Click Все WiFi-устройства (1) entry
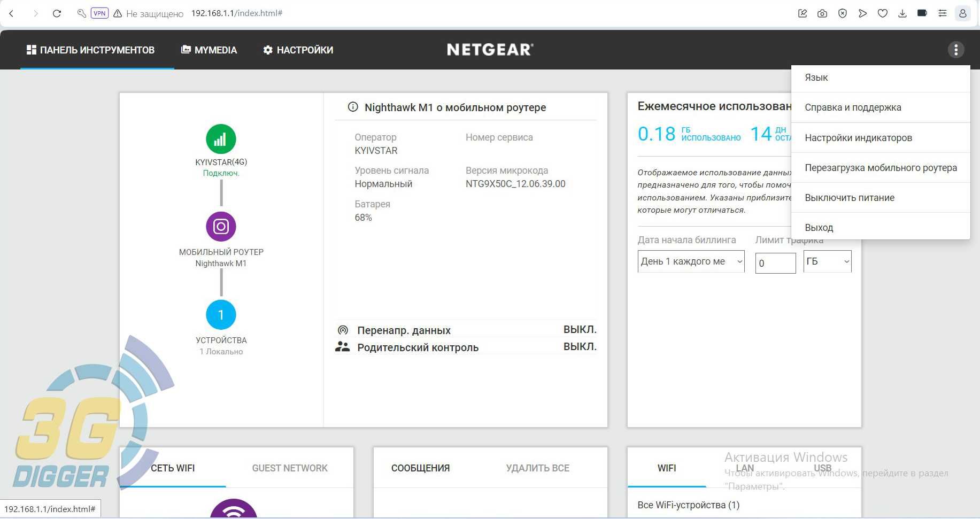The height and width of the screenshot is (519, 980). point(688,505)
